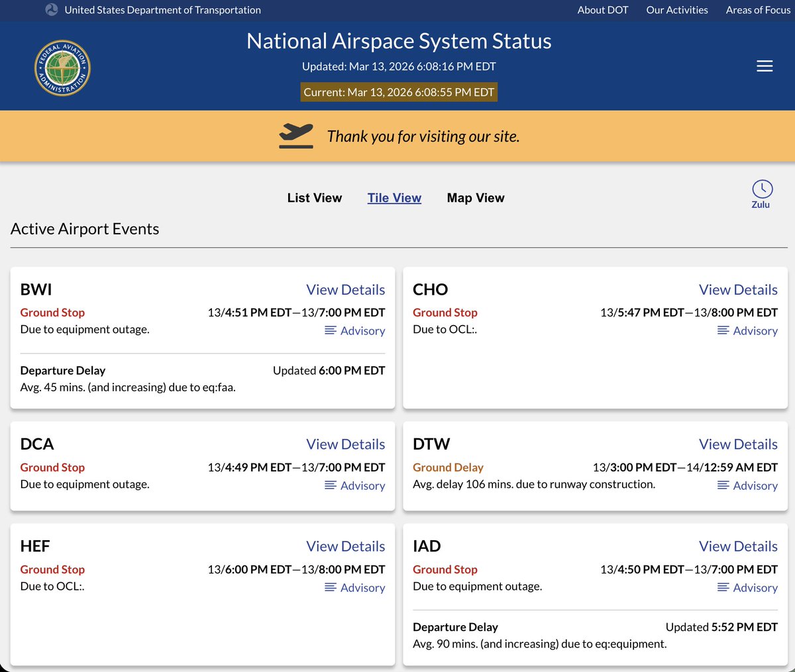
Task: Click the FAA seal logo
Action: tap(62, 68)
